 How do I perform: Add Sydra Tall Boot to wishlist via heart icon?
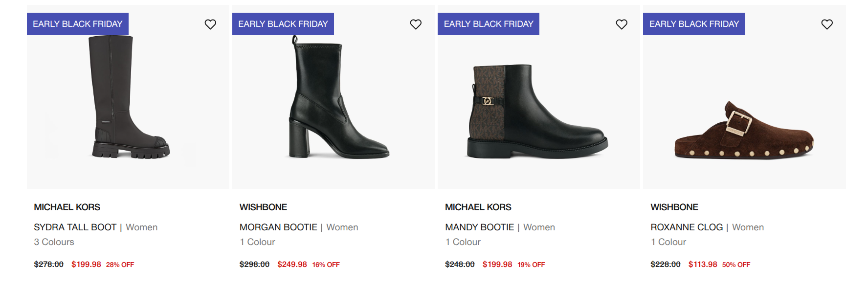[x=210, y=23]
